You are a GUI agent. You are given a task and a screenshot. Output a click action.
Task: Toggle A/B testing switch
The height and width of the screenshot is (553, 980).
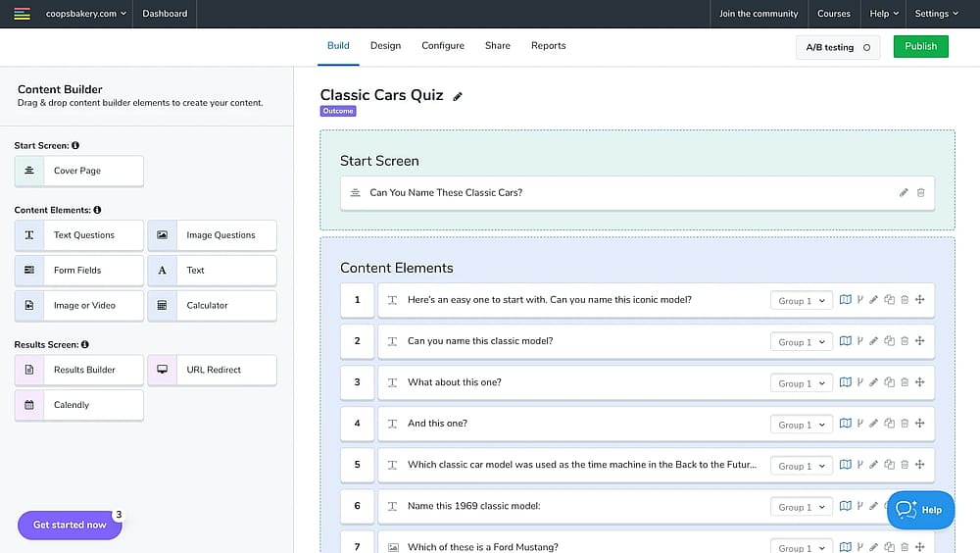pos(867,47)
